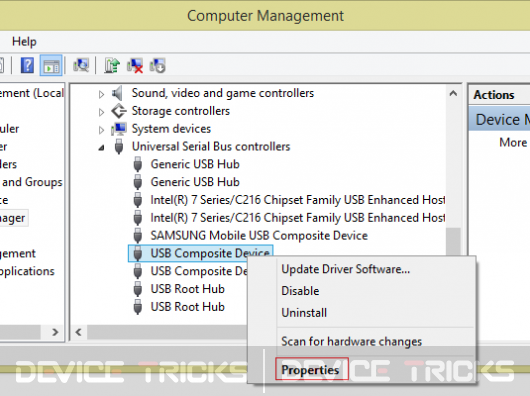530x396 pixels.
Task: Select Update Driver Software... option
Action: [x=345, y=269]
